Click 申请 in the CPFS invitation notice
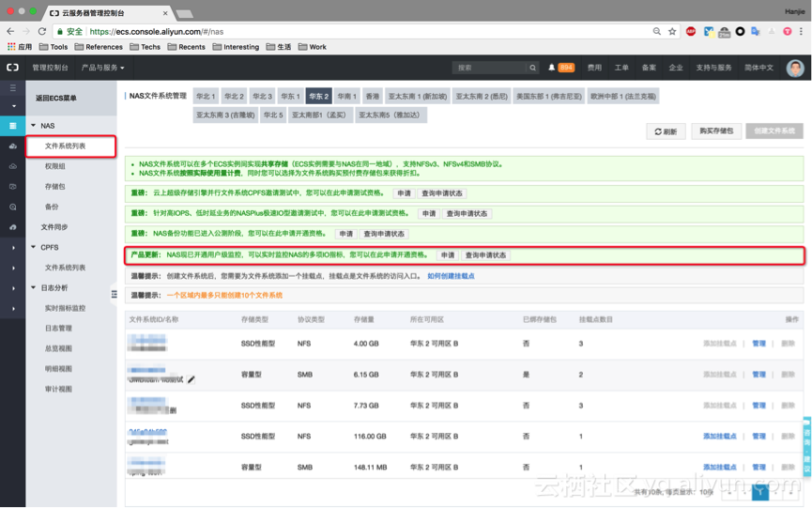 coord(404,193)
